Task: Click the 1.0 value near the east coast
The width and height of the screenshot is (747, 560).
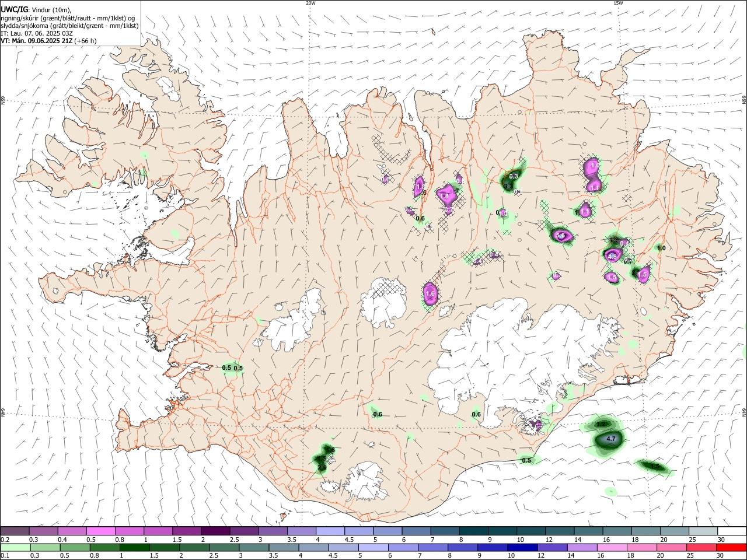Action: [x=661, y=248]
